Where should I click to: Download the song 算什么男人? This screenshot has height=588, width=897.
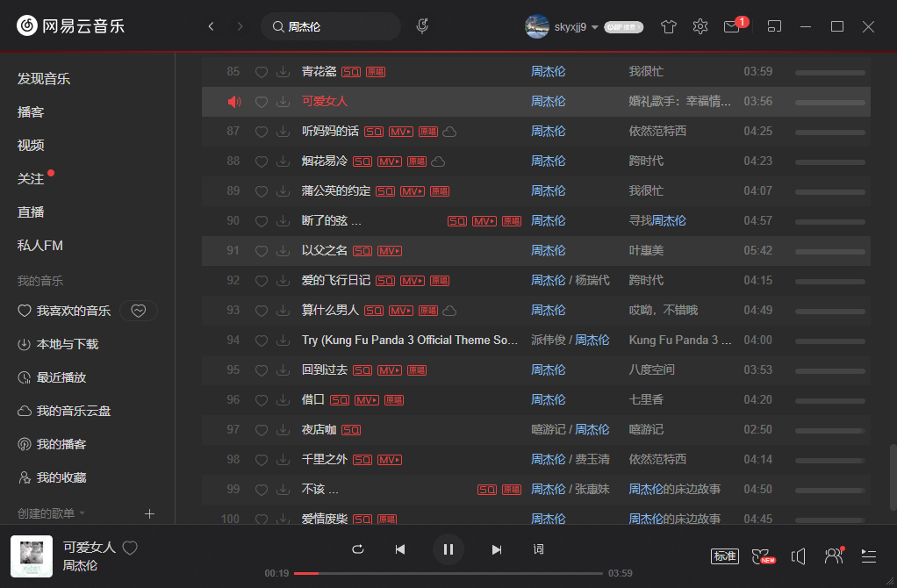click(283, 310)
